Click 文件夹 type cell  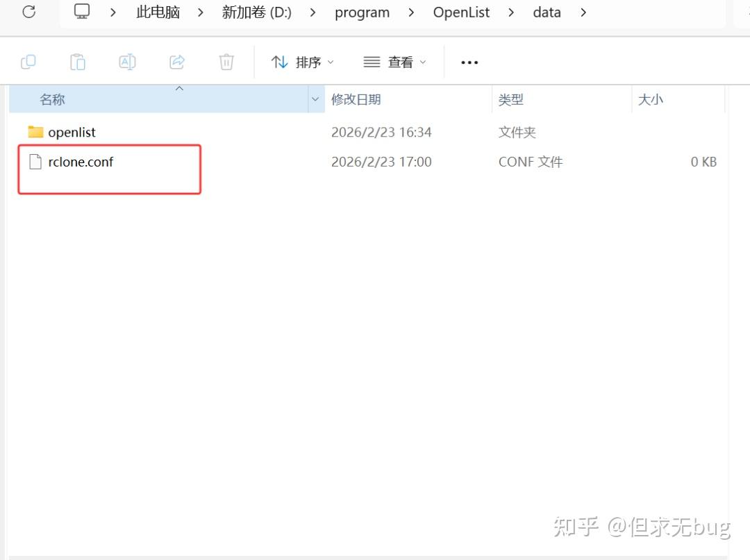point(517,133)
